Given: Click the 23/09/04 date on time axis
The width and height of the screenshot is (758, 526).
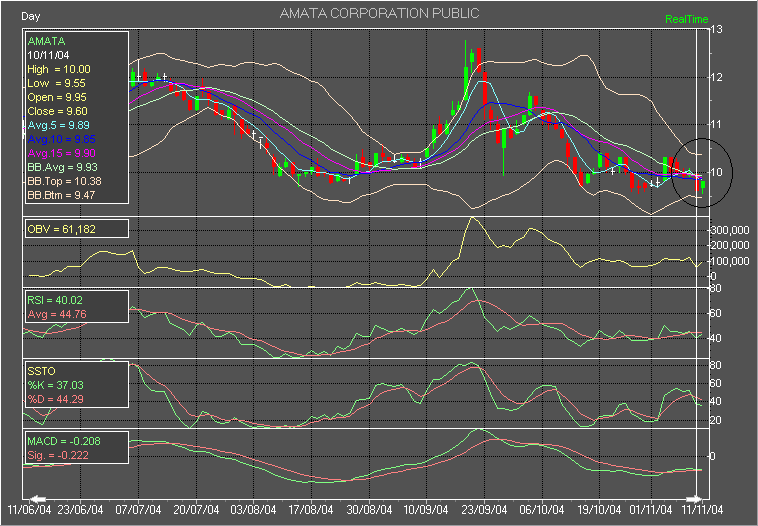Looking at the screenshot, I should (485, 510).
